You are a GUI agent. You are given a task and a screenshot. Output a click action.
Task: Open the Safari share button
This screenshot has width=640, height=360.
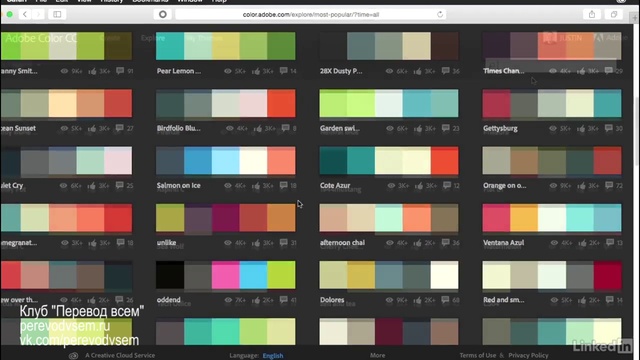click(592, 14)
